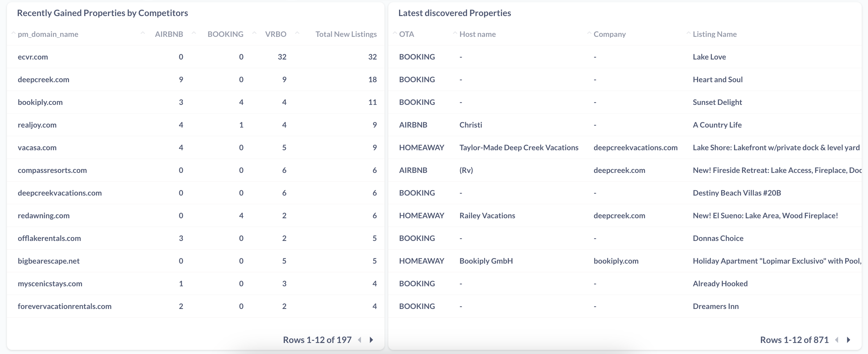Viewport: 868px width, 354px height.
Task: Go to next page of competitors table
Action: [371, 340]
